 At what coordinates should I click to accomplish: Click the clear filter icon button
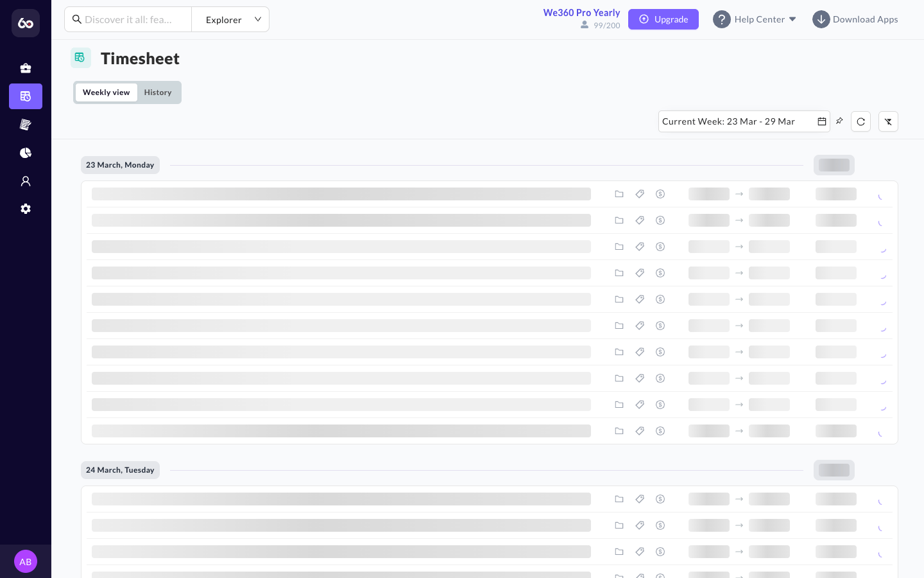[x=888, y=121]
